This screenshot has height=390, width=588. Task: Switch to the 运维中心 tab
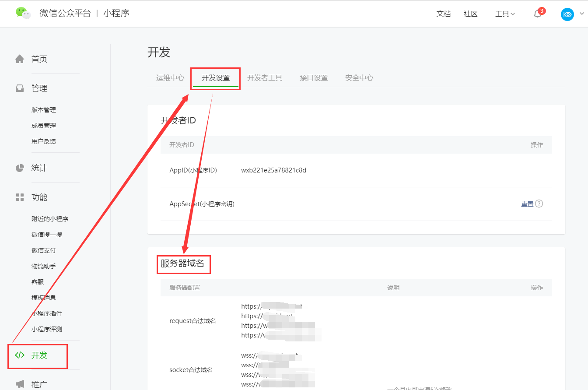click(x=170, y=78)
